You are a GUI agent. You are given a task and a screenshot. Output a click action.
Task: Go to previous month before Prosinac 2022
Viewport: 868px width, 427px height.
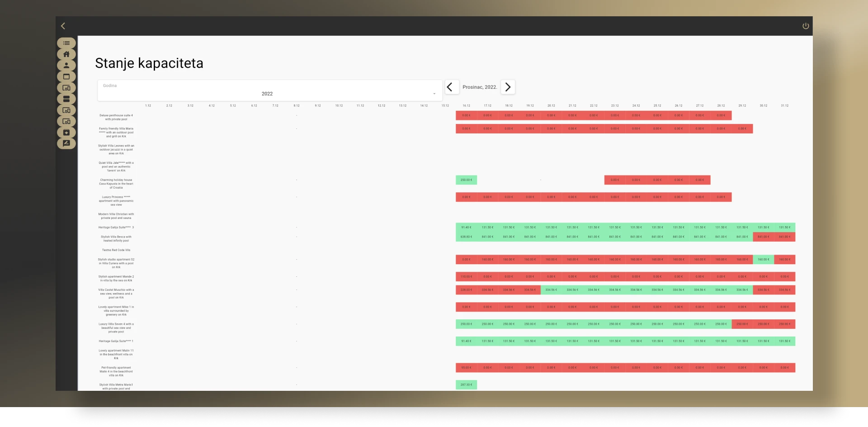click(452, 87)
